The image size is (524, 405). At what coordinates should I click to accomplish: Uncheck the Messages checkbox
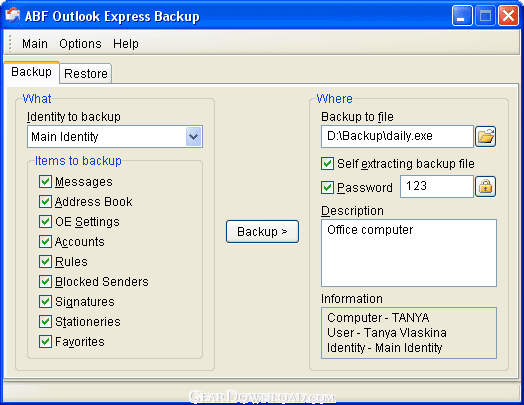(45, 181)
